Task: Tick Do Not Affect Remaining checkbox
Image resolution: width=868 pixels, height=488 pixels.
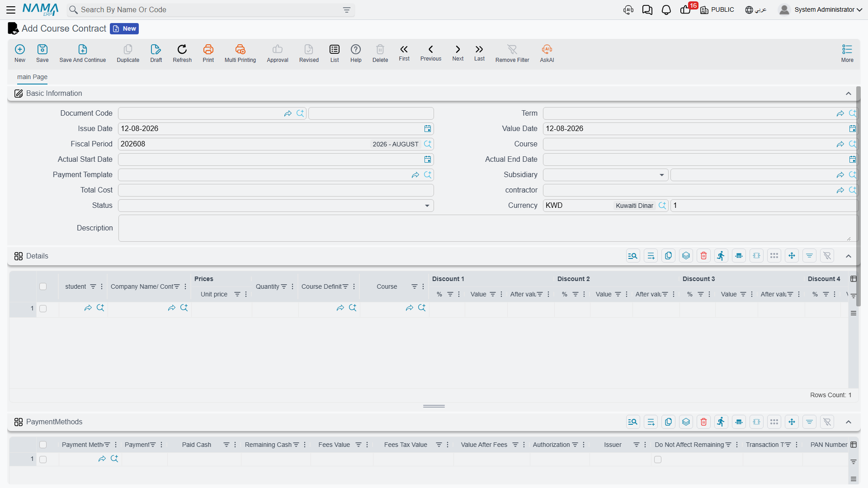Action: (658, 460)
